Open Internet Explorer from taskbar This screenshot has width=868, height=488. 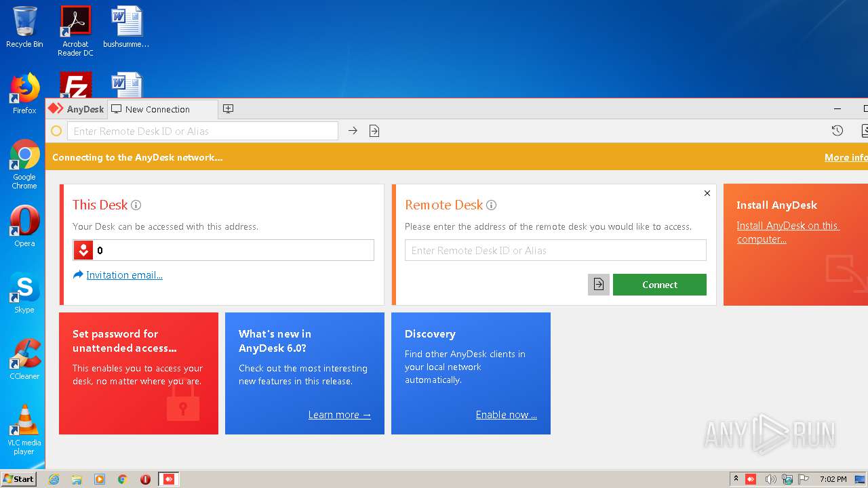54,479
